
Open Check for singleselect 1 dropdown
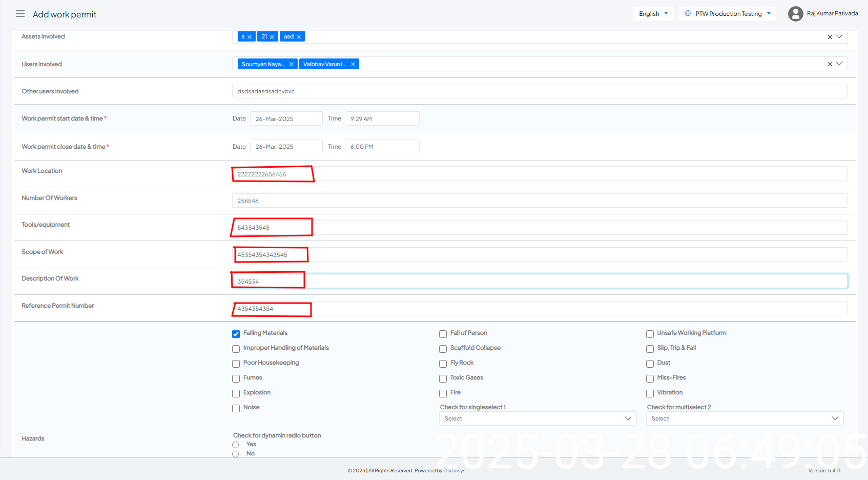tap(538, 418)
